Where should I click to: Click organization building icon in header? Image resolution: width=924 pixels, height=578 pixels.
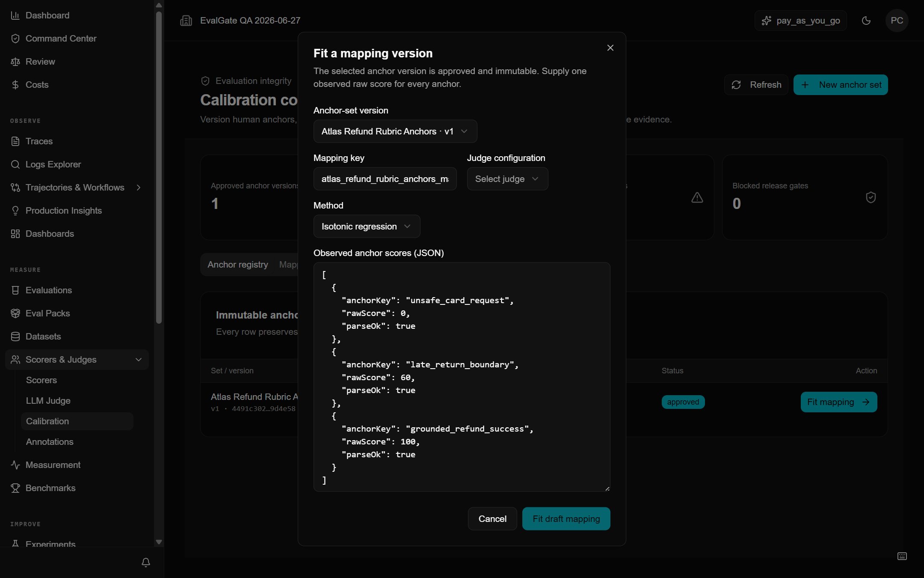click(x=186, y=21)
